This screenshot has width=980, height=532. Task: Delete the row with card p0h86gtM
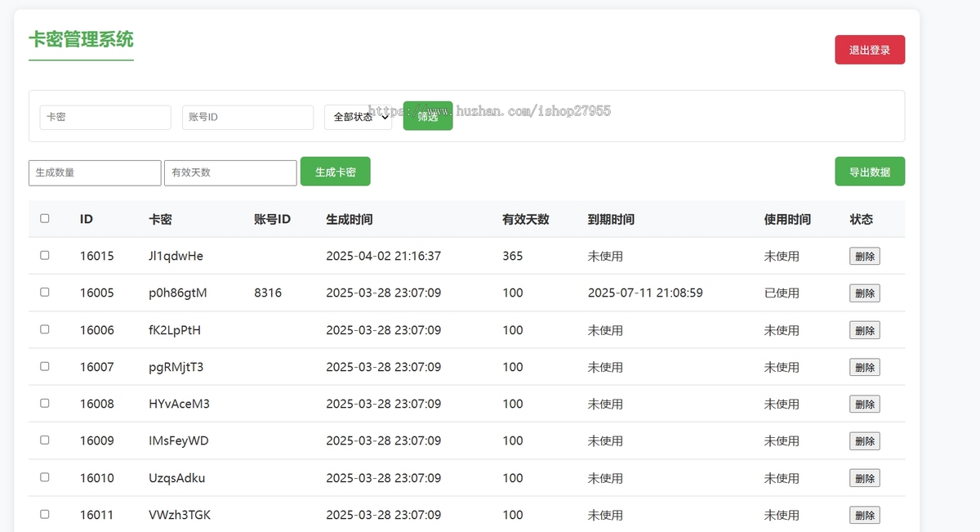[x=865, y=293]
